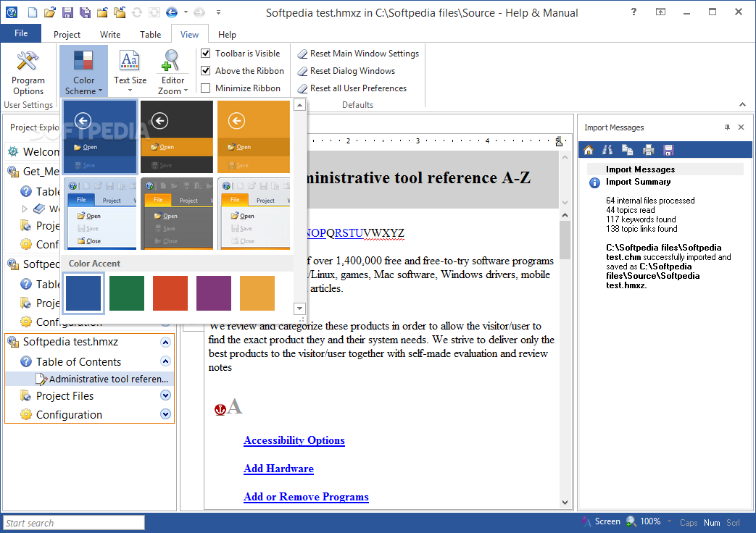The height and width of the screenshot is (533, 756).
Task: Select the all-orange color scheme thumbnail
Action: coord(254,137)
